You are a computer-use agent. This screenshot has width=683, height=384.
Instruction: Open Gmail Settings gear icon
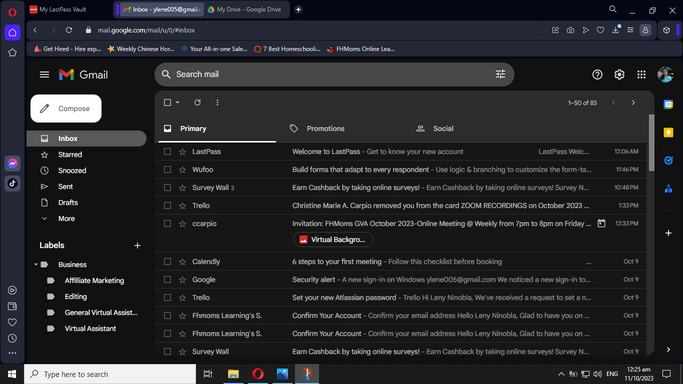(x=619, y=75)
